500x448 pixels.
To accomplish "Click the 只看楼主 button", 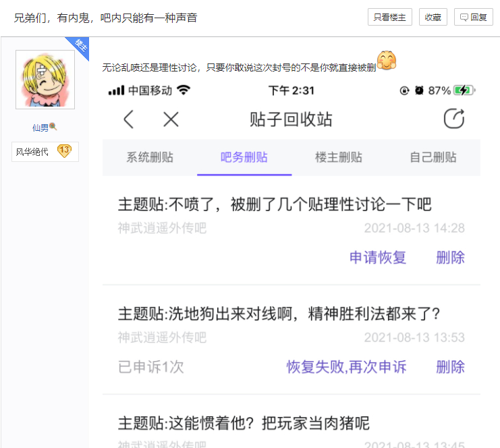I will point(389,18).
